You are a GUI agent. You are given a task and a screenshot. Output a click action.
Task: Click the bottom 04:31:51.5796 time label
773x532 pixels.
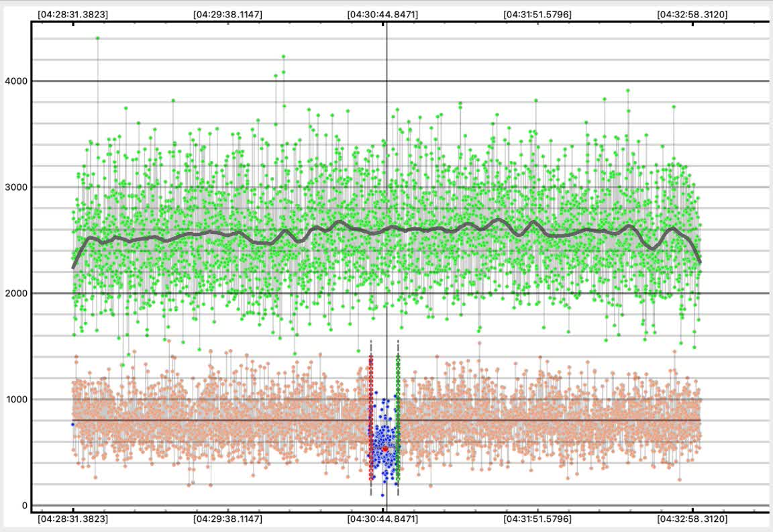tap(538, 519)
